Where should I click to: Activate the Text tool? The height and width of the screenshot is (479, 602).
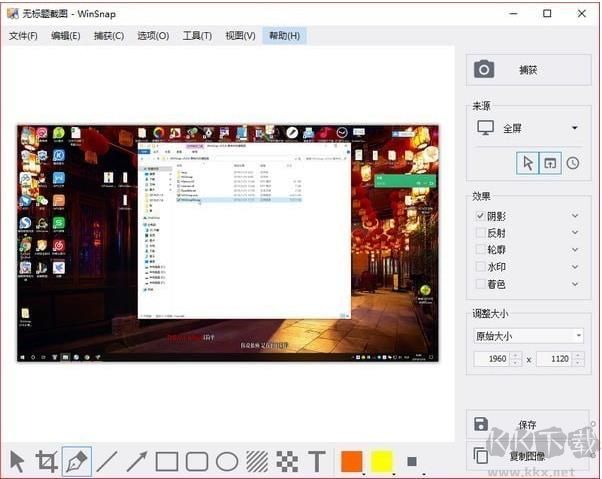317,461
